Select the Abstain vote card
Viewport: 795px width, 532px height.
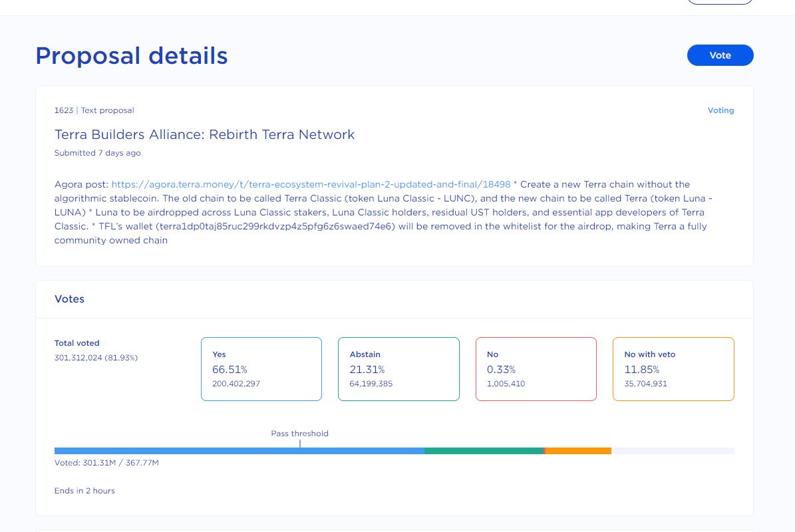point(398,369)
